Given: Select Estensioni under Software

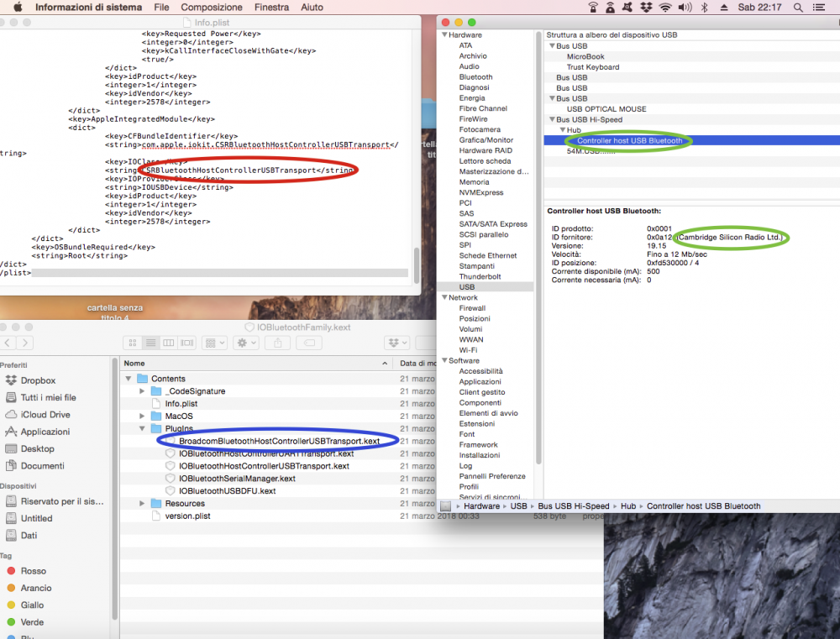Looking at the screenshot, I should coord(477,424).
